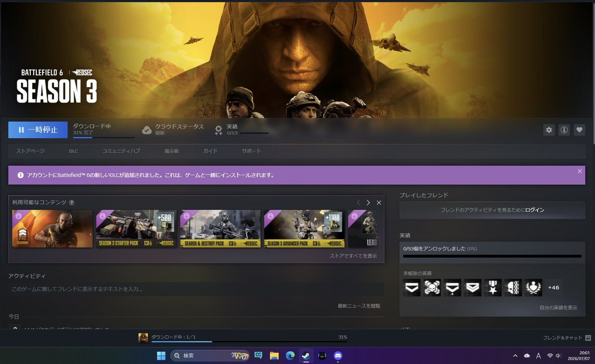Open volume speaker tray icon

tap(558, 356)
